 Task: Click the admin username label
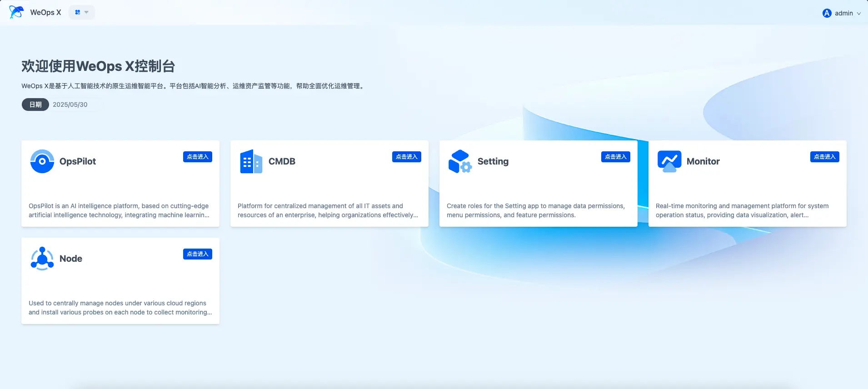point(844,14)
